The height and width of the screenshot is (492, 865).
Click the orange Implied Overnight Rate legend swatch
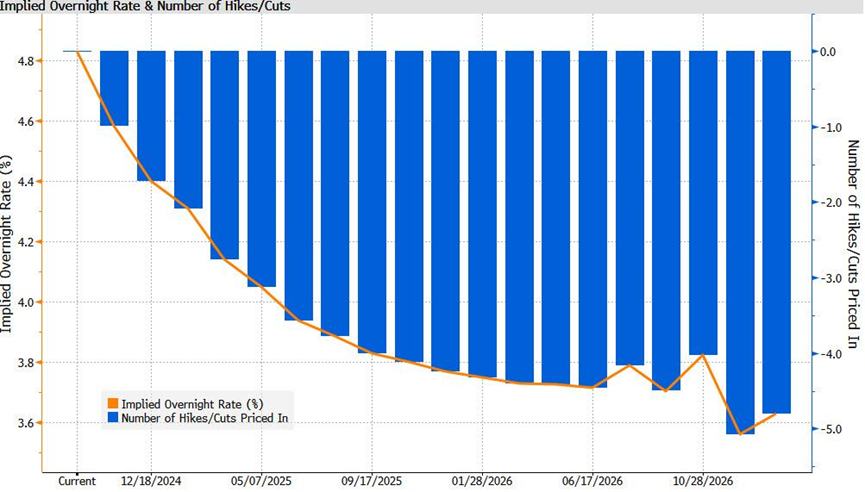pyautogui.click(x=113, y=404)
